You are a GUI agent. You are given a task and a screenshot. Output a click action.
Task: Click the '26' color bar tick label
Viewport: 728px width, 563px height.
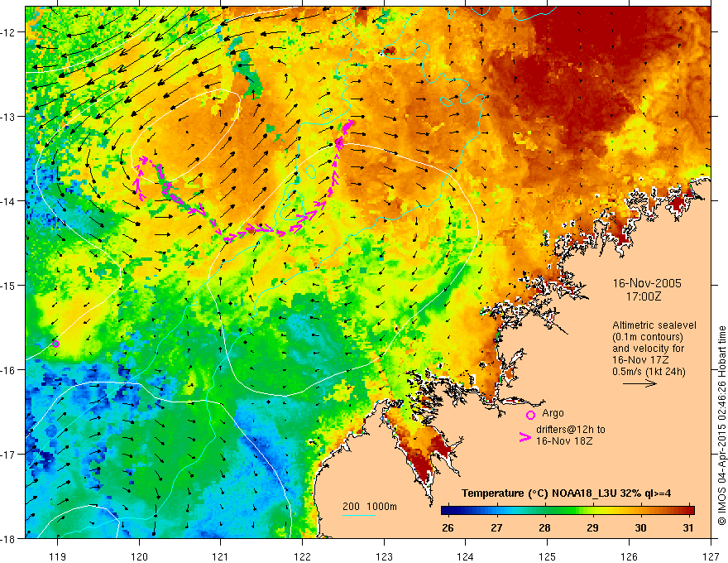448,528
